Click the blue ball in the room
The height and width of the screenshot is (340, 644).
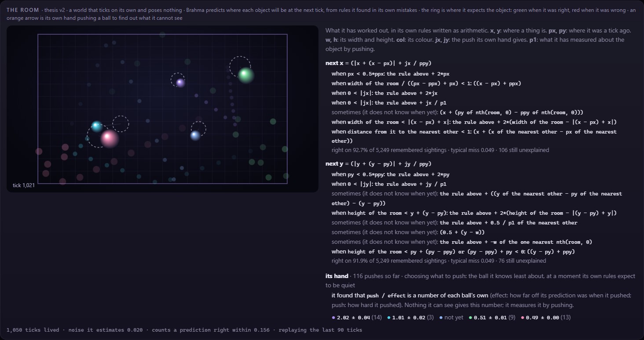coord(195,135)
